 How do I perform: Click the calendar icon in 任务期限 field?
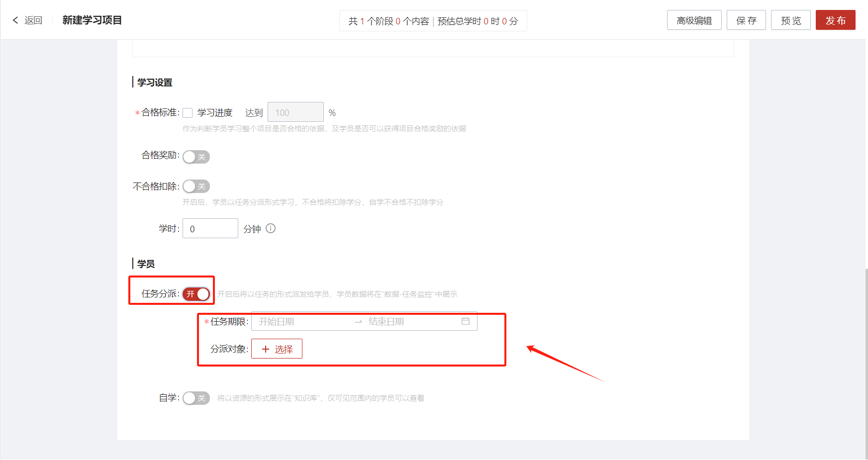[x=466, y=321]
